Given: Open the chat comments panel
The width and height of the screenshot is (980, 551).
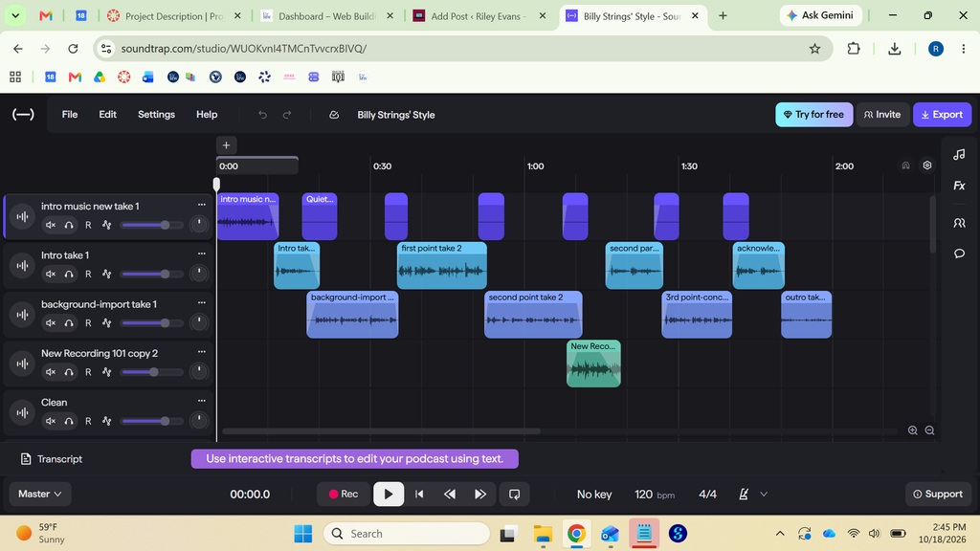Looking at the screenshot, I should coord(959,253).
